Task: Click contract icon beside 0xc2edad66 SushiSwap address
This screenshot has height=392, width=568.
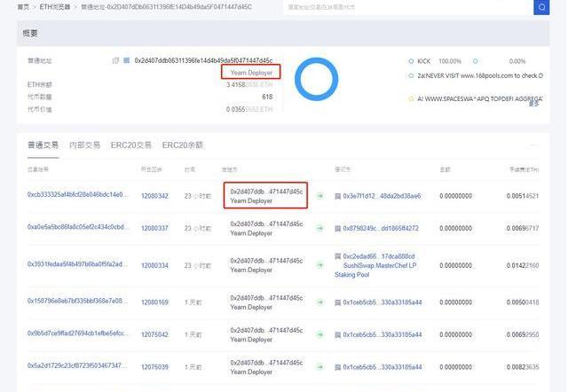Action: (x=337, y=256)
